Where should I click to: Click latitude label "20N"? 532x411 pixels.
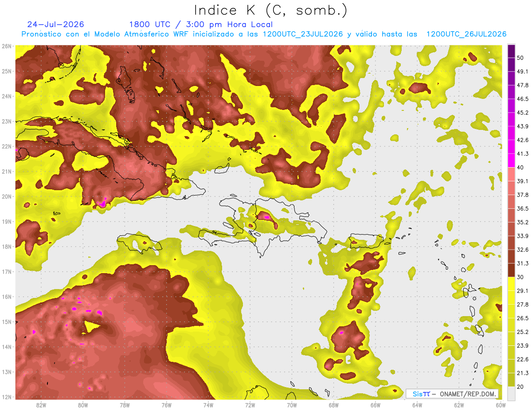click(6, 196)
